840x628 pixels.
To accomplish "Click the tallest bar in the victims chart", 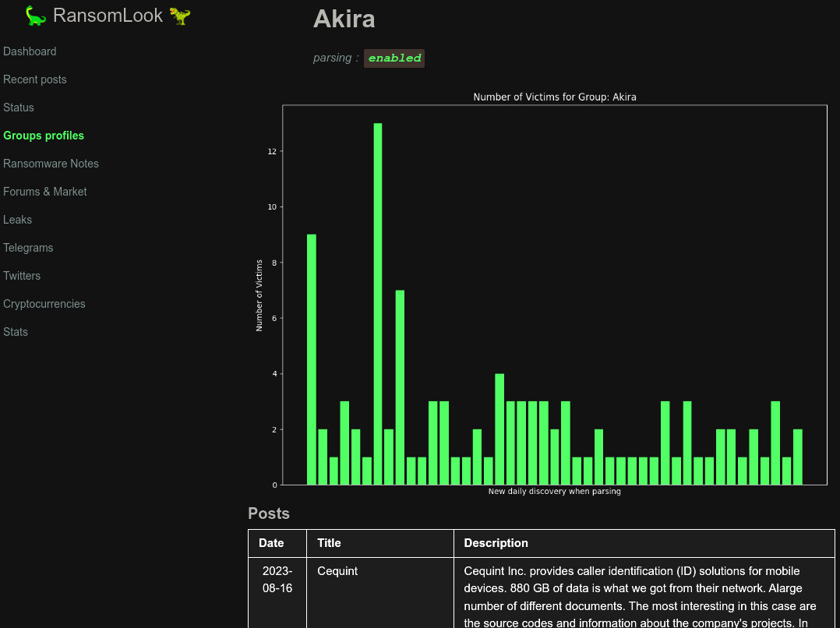I will pyautogui.click(x=378, y=304).
